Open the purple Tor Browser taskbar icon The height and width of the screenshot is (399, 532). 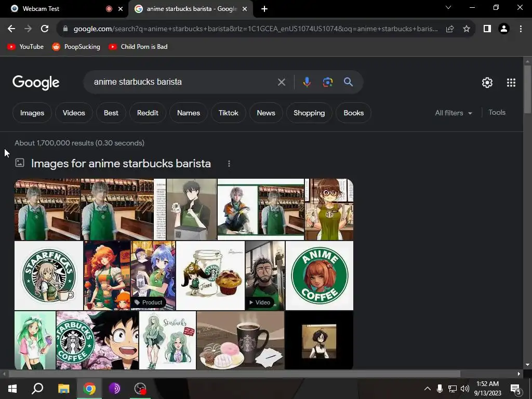coord(115,389)
